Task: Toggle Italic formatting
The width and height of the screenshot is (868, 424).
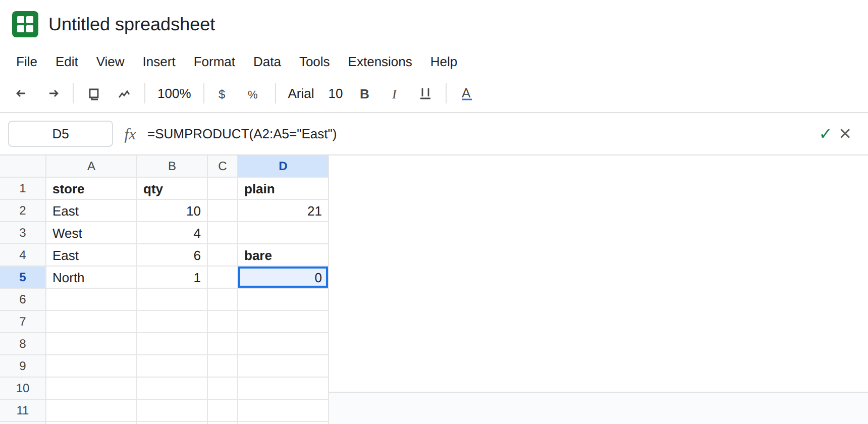Action: 394,94
